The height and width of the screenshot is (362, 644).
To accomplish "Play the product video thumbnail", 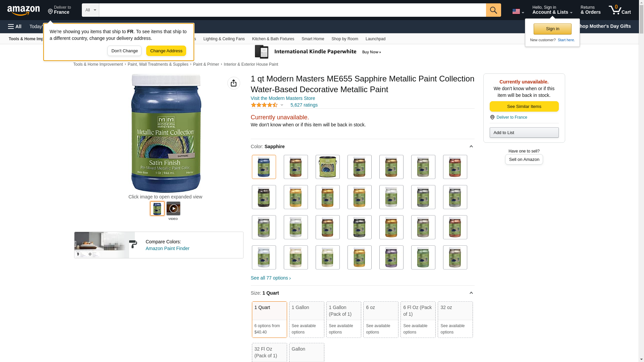I will (173, 208).
